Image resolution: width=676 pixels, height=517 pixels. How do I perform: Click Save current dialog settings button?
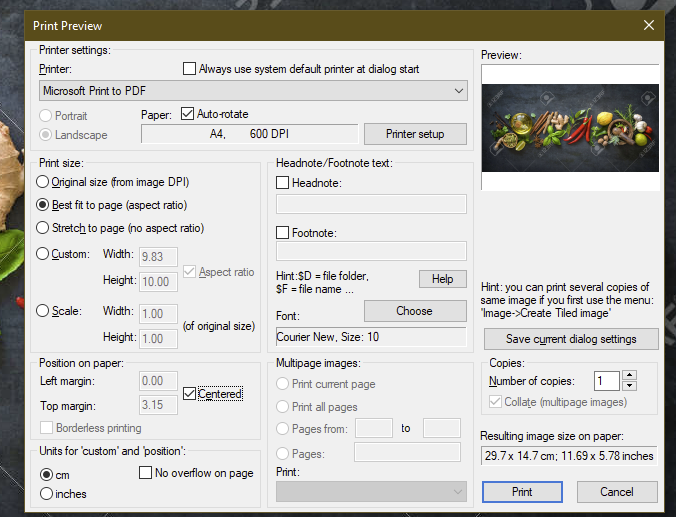click(571, 339)
